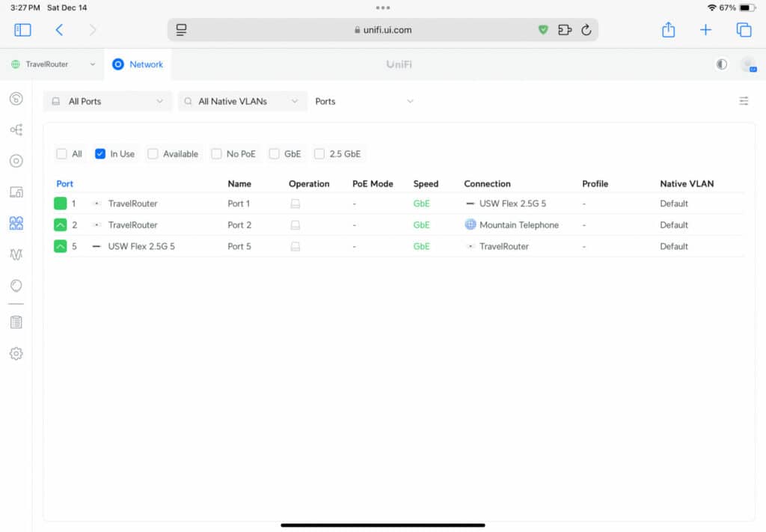Open the Client Devices sidebar icon
Screen dimensions: 766x532
click(x=16, y=192)
